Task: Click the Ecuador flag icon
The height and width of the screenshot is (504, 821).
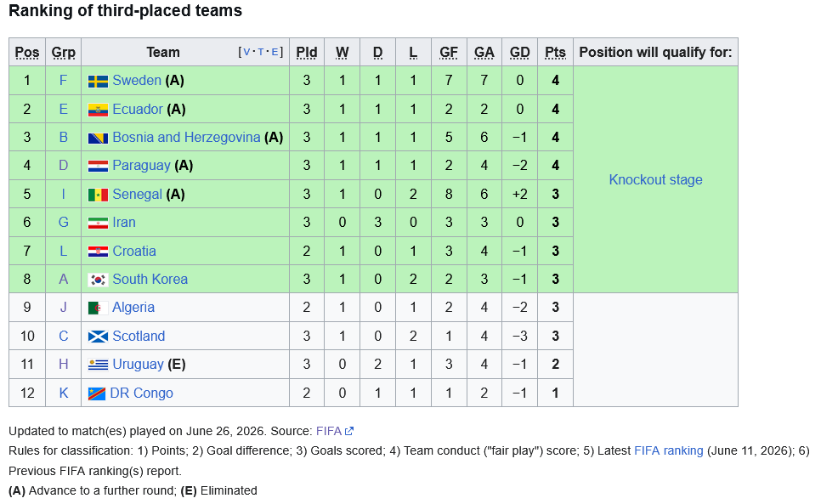Action: [x=98, y=110]
